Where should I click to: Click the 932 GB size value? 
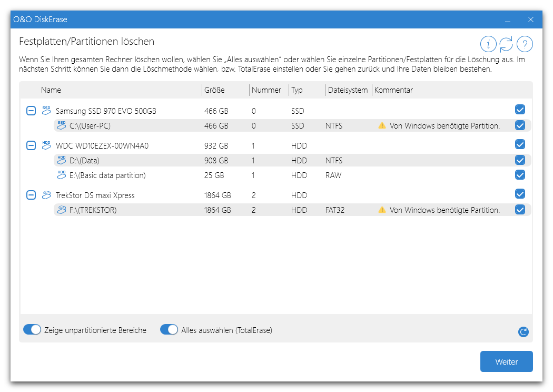[216, 146]
